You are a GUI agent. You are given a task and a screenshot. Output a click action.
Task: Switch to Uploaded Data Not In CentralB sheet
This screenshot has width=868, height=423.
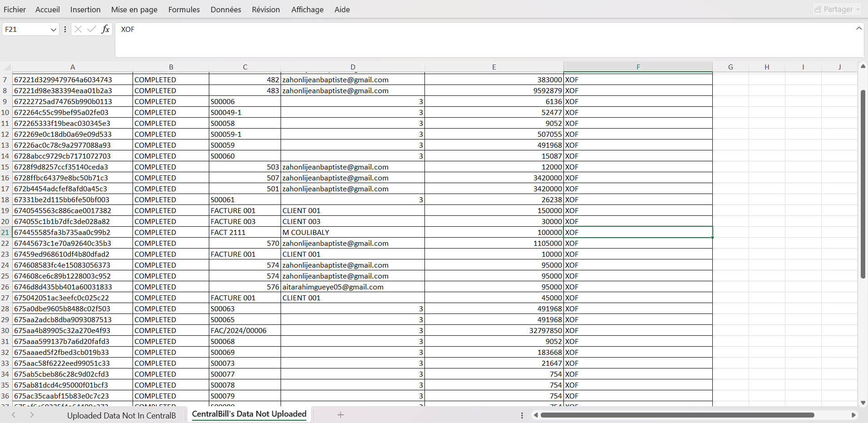click(x=121, y=415)
